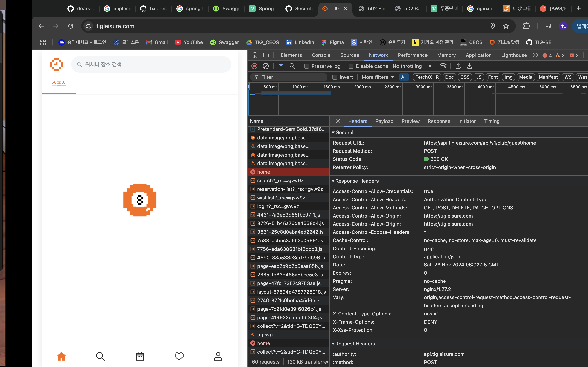The image size is (588, 367).
Task: Clear the network log
Action: click(x=266, y=66)
